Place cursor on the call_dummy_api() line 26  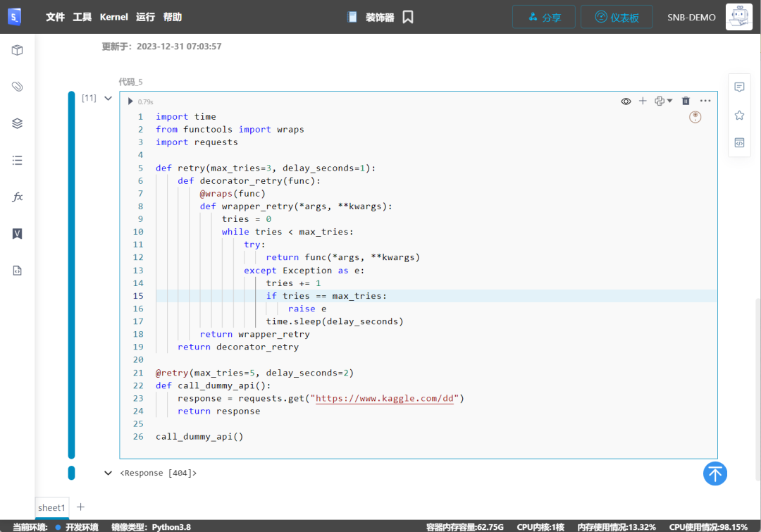[x=199, y=437]
